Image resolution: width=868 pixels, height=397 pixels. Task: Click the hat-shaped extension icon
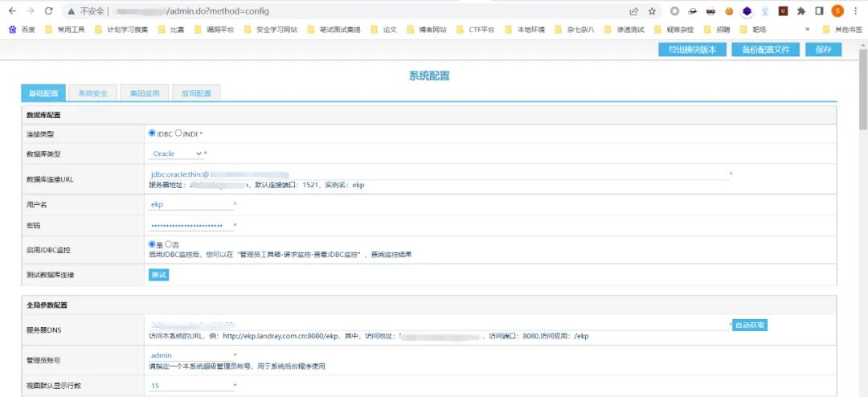(693, 11)
